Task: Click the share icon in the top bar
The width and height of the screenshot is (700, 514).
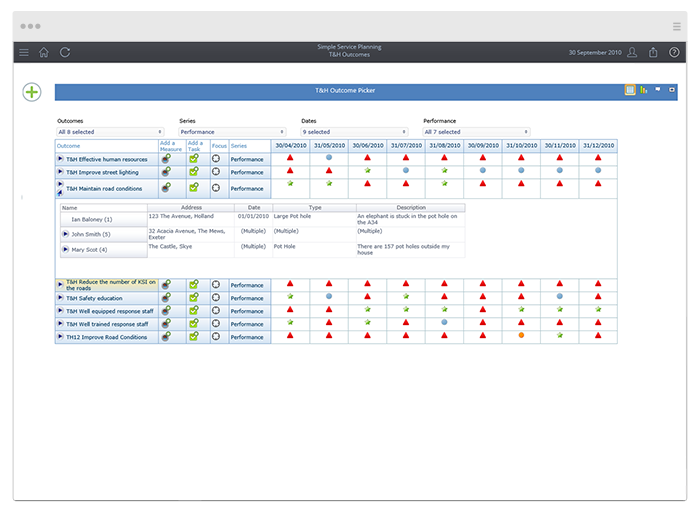Action: tap(653, 52)
